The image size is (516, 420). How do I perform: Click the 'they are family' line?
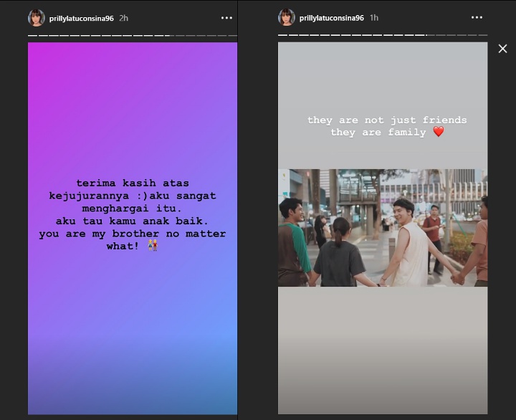[x=378, y=133]
